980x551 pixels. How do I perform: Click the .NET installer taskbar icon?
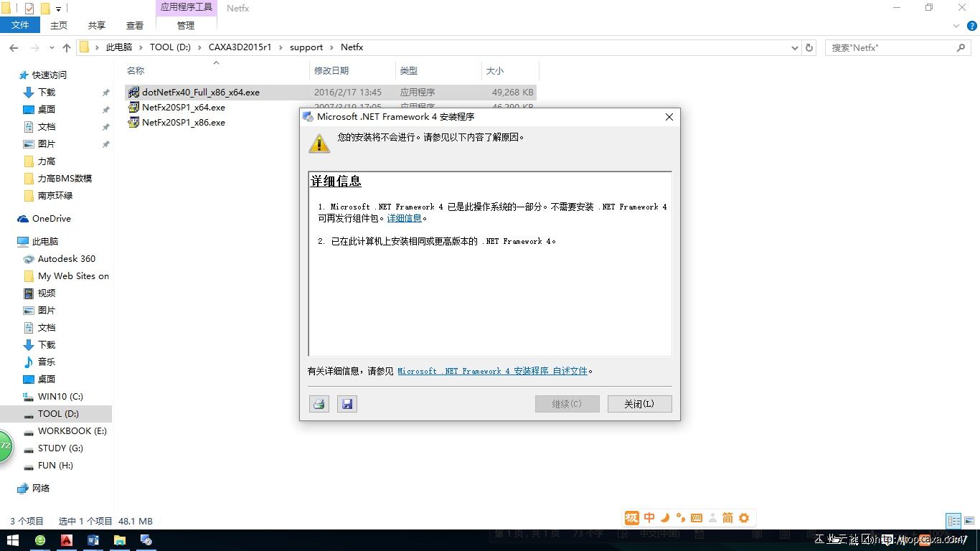(x=146, y=540)
